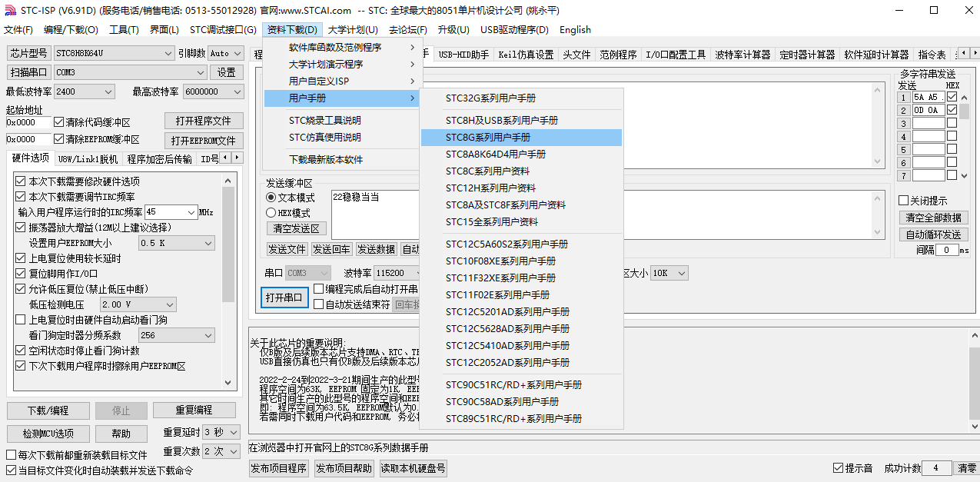This screenshot has width=980, height=482.
Task: Click the 检测MCU选项 button
Action: 48,434
